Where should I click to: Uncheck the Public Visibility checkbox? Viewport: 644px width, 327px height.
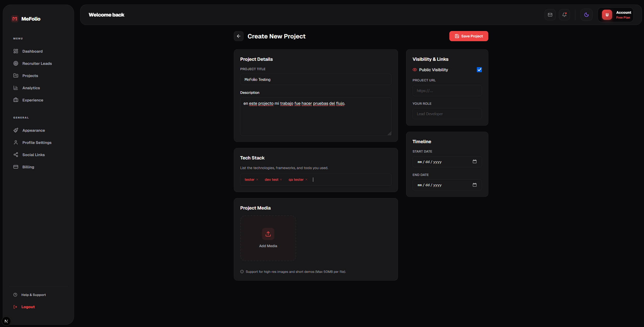click(479, 70)
